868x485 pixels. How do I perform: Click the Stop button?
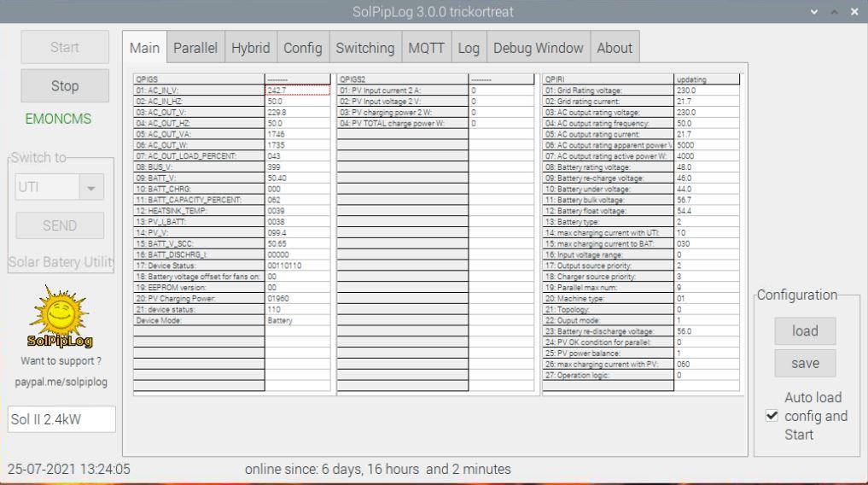tap(65, 86)
